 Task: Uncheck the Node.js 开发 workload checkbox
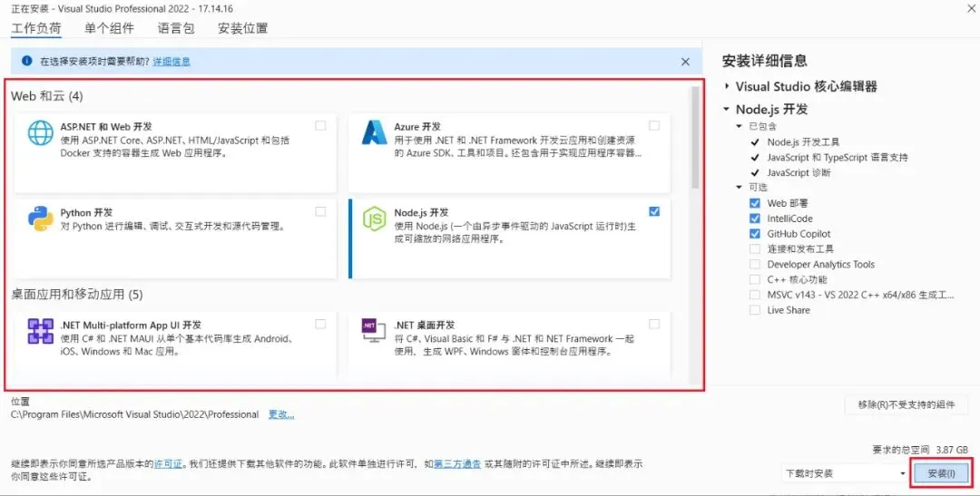pos(654,212)
